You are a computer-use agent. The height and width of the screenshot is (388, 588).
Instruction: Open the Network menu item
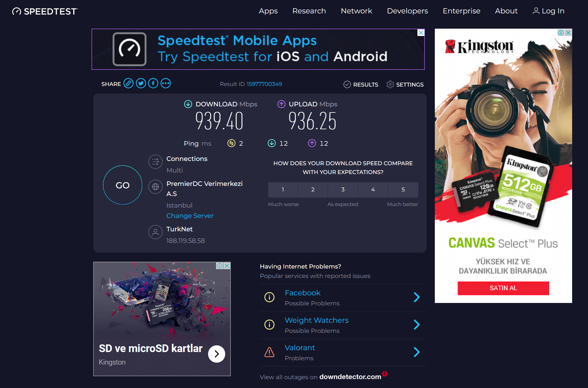[356, 11]
